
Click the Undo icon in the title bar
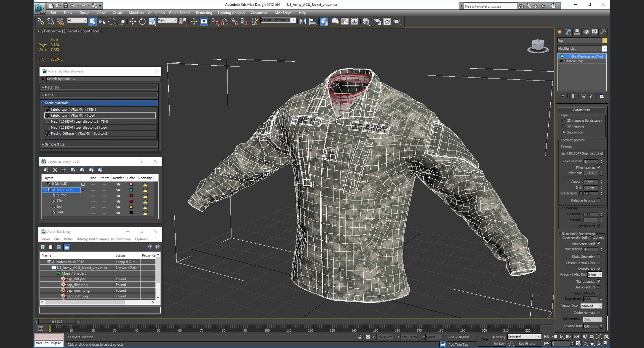(72, 5)
